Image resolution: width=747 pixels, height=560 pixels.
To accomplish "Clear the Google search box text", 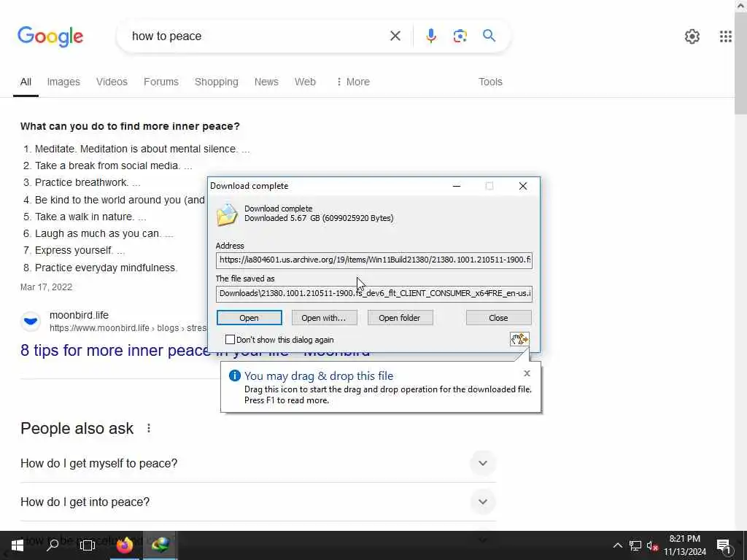I will [x=395, y=36].
